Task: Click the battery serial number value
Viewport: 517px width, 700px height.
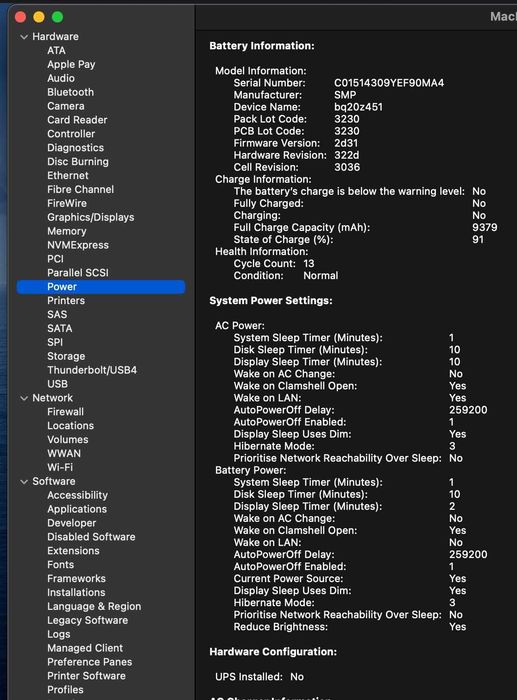Action: [x=389, y=83]
